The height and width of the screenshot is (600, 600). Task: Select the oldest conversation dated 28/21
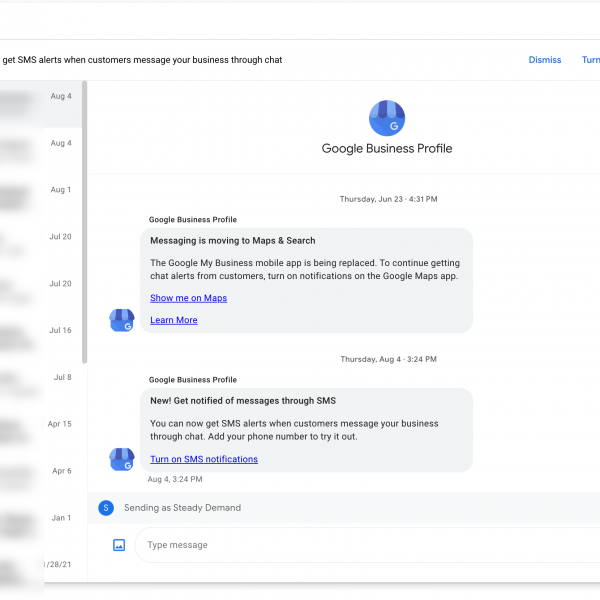point(40,565)
